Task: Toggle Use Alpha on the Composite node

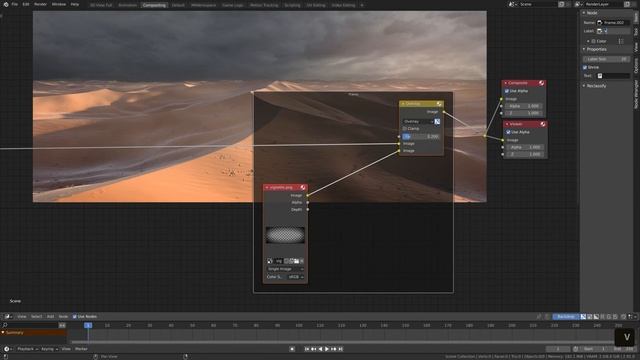Action: point(507,91)
